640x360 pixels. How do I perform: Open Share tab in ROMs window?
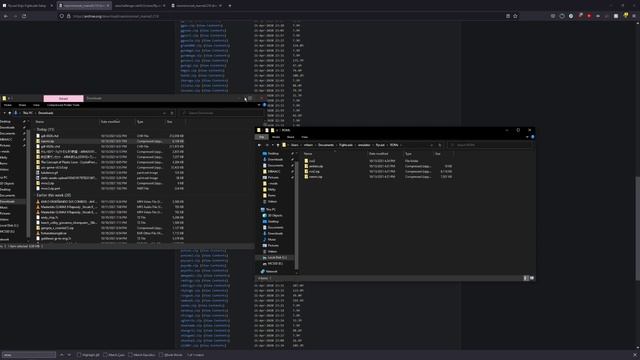290,137
